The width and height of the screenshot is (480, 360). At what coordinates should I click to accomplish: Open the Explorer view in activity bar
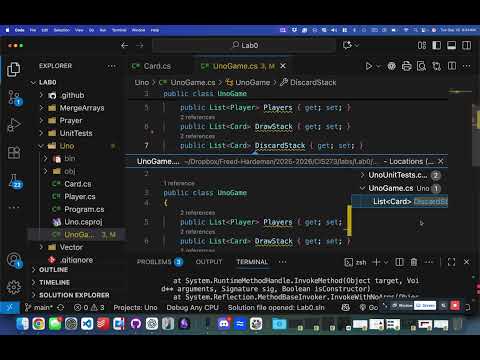click(x=14, y=69)
